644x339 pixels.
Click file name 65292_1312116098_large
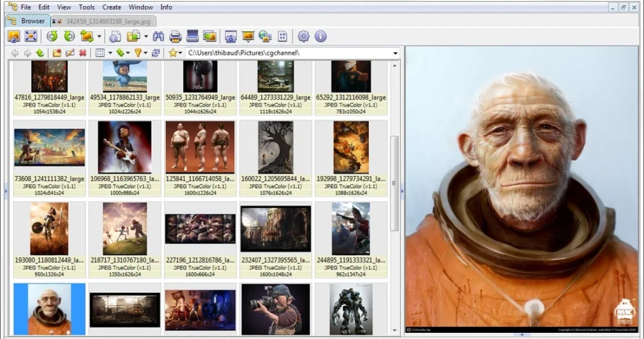point(351,98)
